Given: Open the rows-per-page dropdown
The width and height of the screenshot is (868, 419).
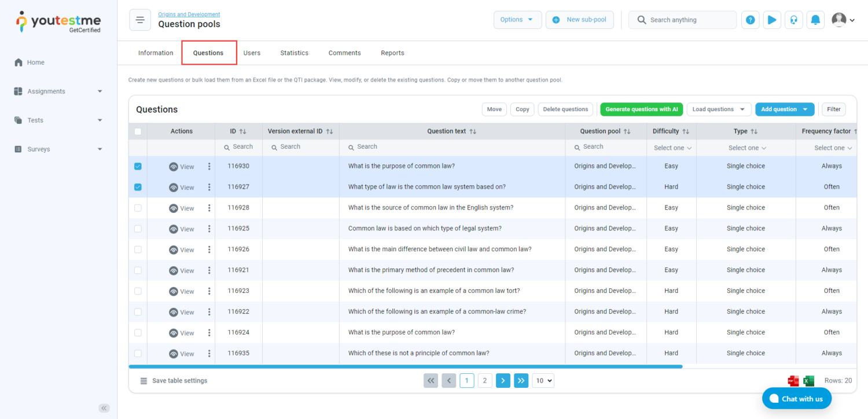Looking at the screenshot, I should 543,381.
